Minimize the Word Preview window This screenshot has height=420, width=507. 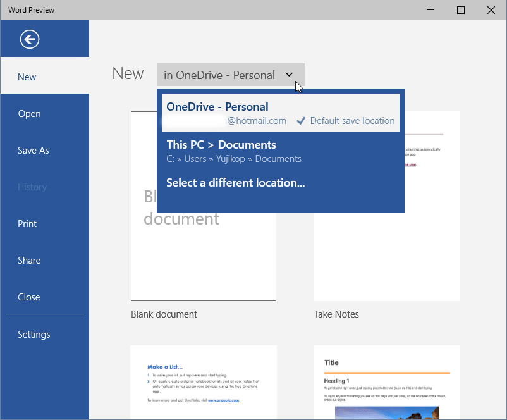pos(431,10)
